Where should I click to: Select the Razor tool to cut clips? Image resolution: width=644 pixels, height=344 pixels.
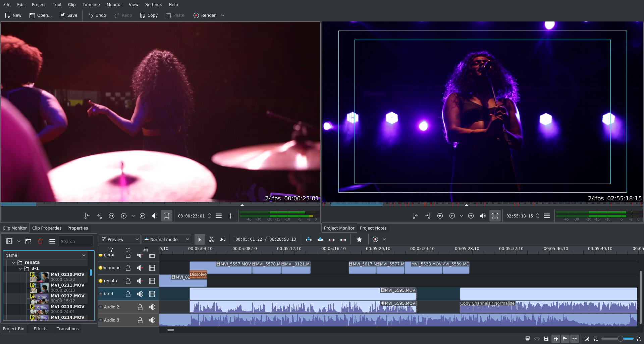(211, 239)
